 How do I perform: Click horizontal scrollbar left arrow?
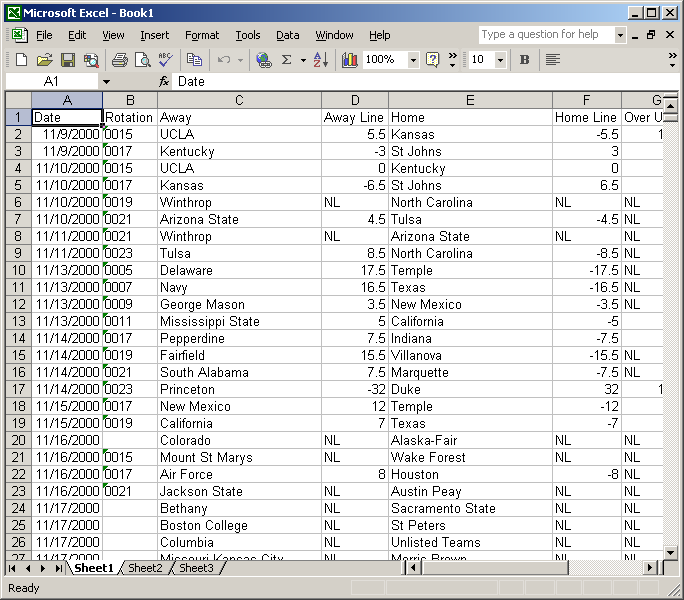click(x=413, y=568)
